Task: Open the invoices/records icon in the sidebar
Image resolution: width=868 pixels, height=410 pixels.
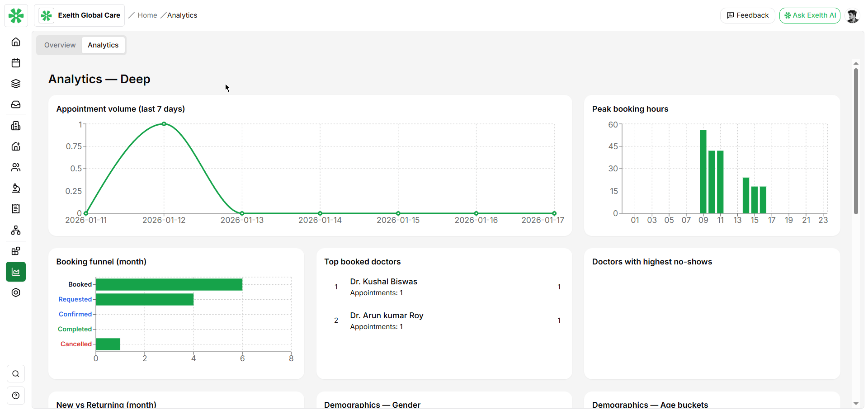Action: [x=16, y=209]
